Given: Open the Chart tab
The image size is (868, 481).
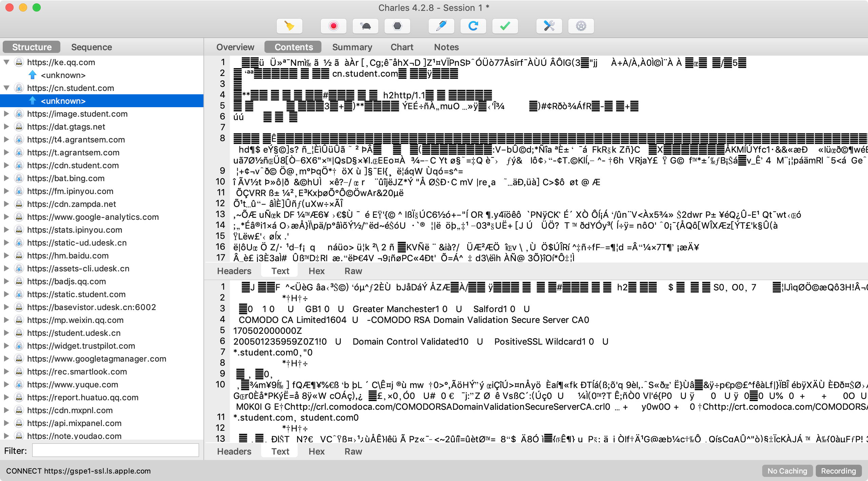Looking at the screenshot, I should coord(402,47).
